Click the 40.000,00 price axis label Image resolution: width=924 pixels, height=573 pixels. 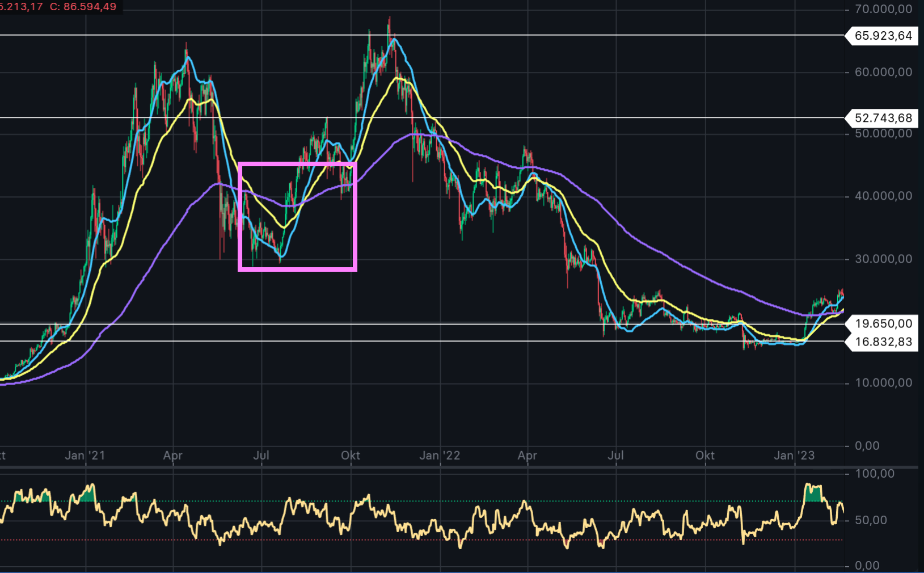coord(883,196)
